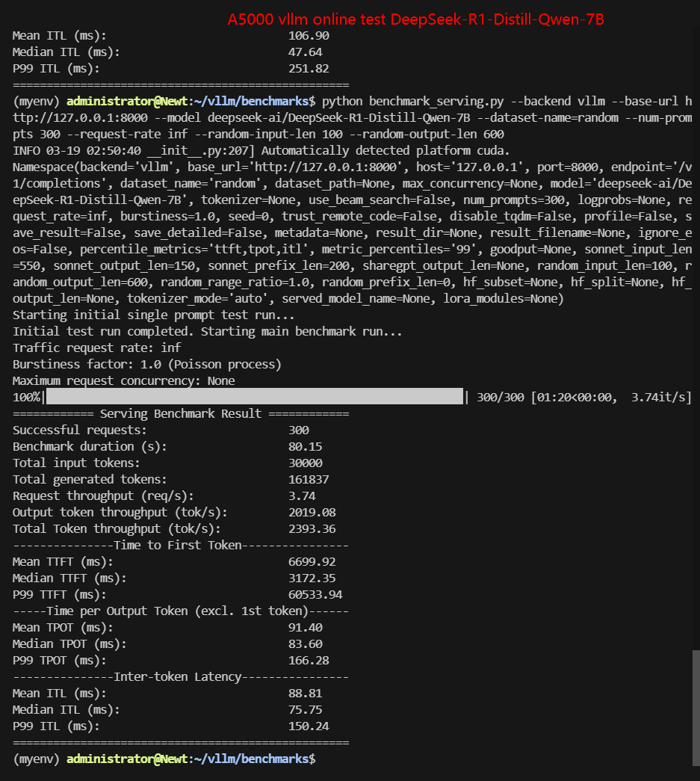This screenshot has height=781, width=700.
Task: Click the Median TPOT value 83.60
Action: 306,643
